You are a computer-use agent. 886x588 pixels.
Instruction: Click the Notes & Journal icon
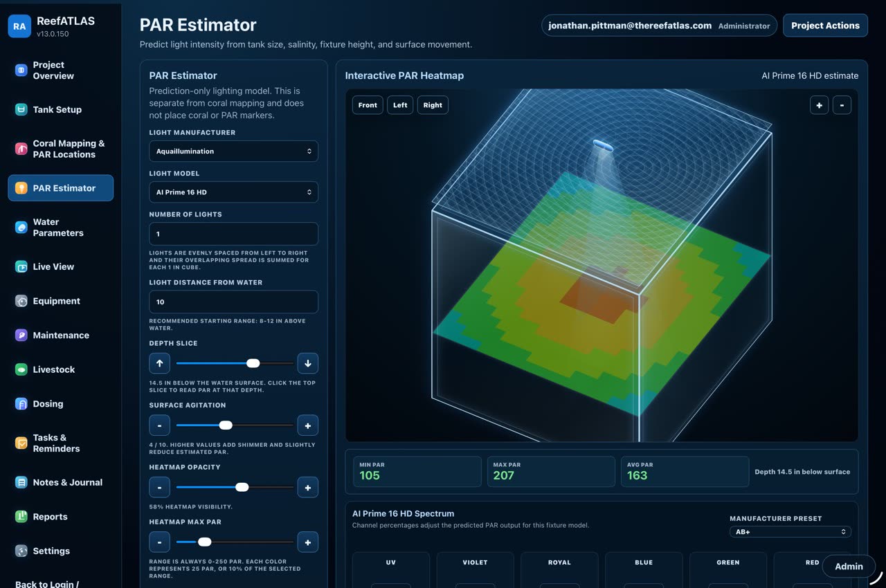click(21, 482)
